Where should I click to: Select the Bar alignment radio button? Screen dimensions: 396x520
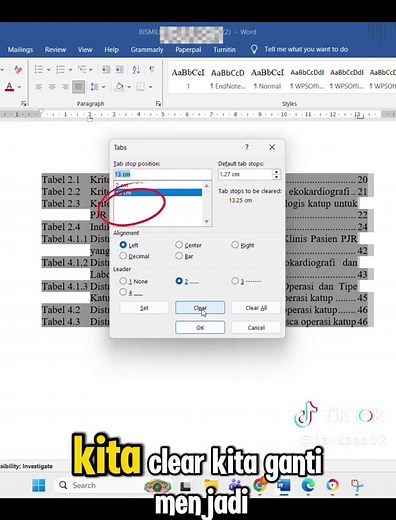tap(179, 256)
